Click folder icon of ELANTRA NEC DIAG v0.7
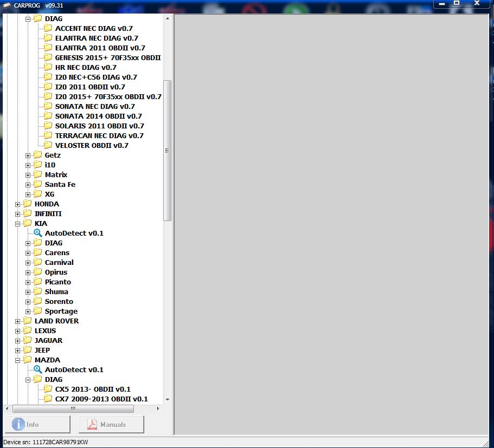The image size is (494, 448). point(48,38)
